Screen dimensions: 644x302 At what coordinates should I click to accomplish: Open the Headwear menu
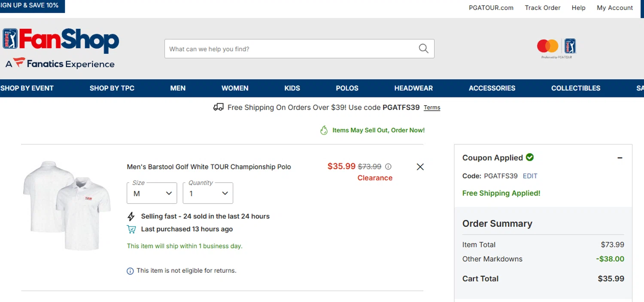[413, 88]
